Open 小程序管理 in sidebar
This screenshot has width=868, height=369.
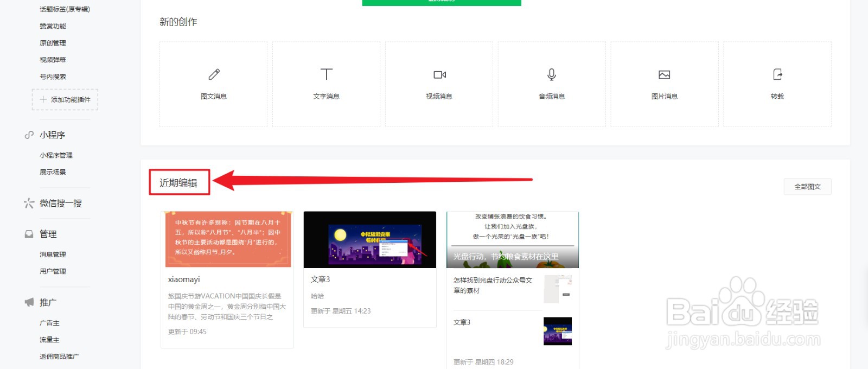[x=56, y=155]
